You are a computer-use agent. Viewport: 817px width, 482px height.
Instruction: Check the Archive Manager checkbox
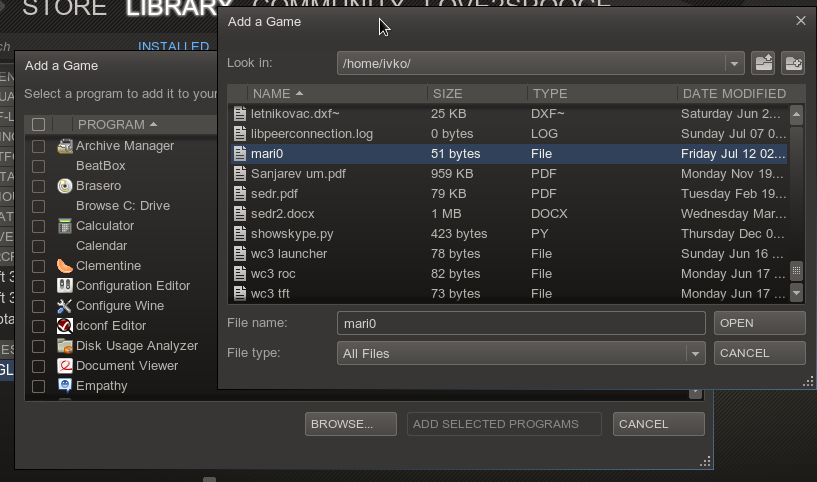click(x=38, y=146)
